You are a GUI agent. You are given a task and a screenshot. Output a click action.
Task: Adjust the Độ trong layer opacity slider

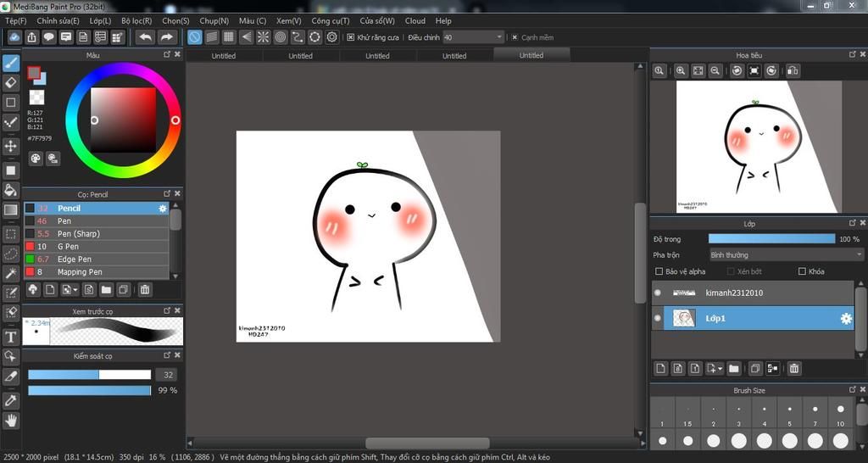(771, 238)
